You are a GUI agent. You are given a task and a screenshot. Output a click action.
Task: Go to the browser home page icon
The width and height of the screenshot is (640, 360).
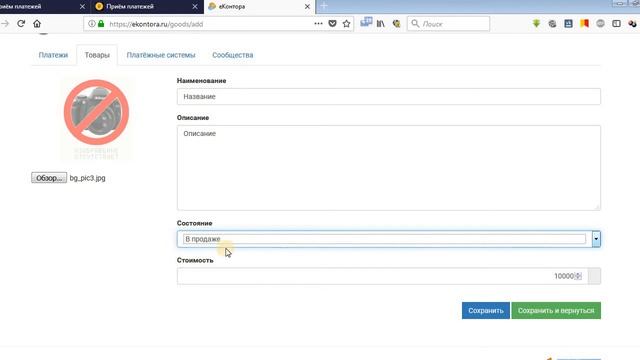(37, 24)
